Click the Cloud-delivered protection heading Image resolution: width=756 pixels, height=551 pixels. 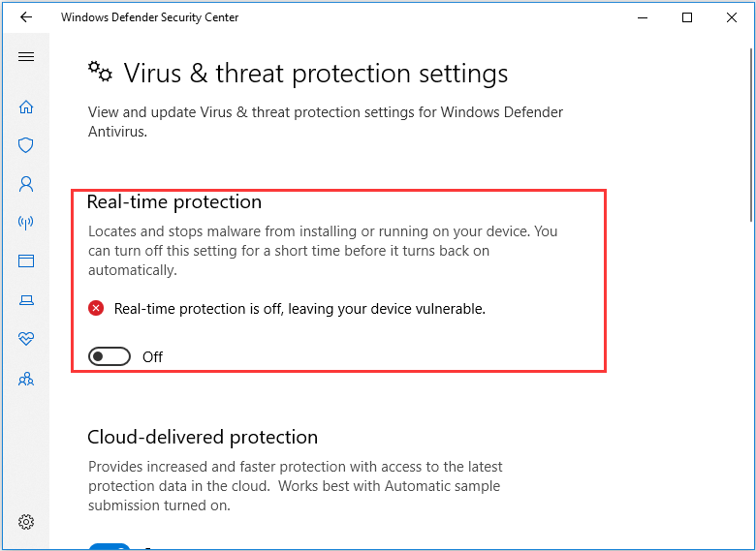pyautogui.click(x=203, y=437)
